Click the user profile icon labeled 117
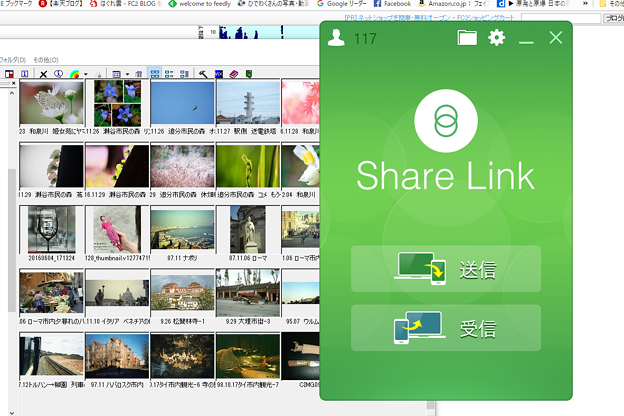Screen dimensions: 624x416 336,38
